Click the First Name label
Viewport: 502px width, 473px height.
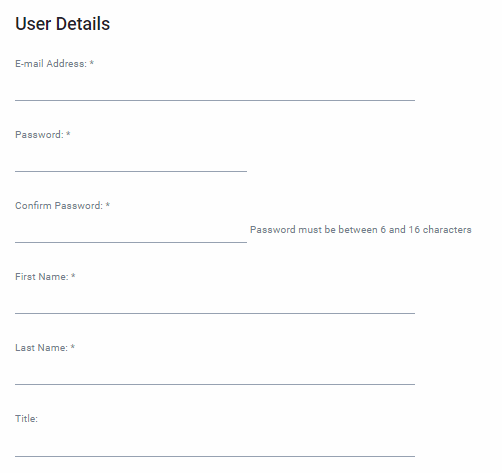point(41,277)
